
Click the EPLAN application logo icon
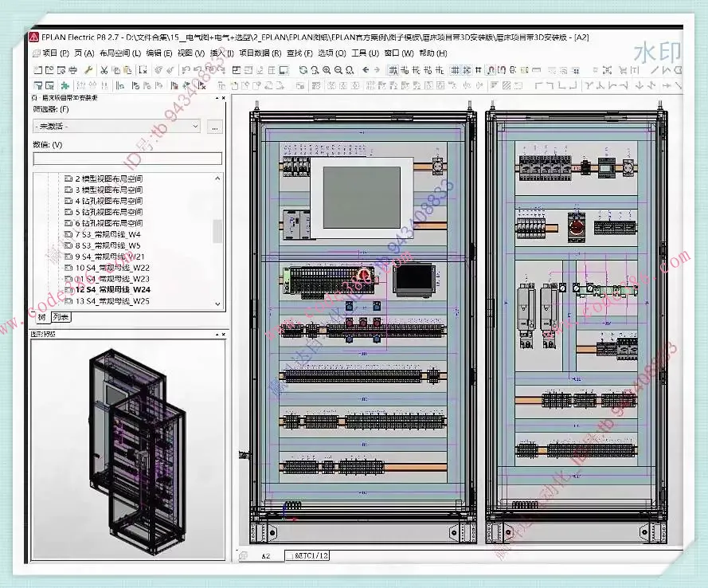point(34,37)
